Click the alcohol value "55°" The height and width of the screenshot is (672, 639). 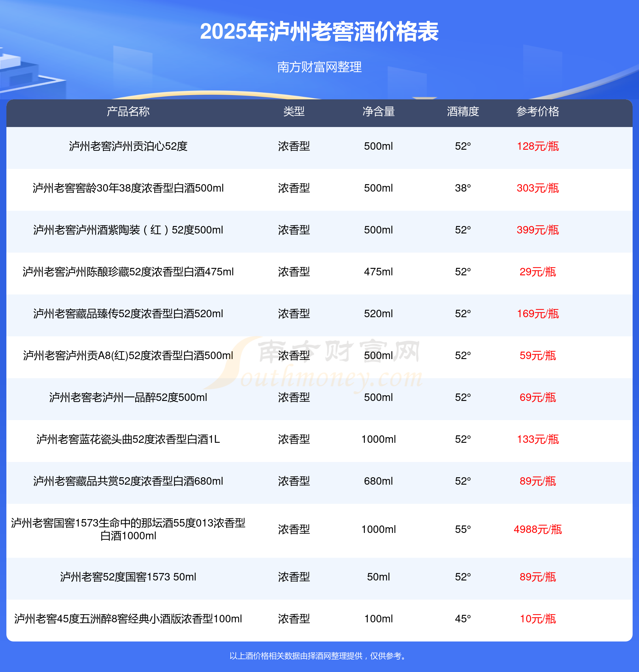[x=463, y=529]
